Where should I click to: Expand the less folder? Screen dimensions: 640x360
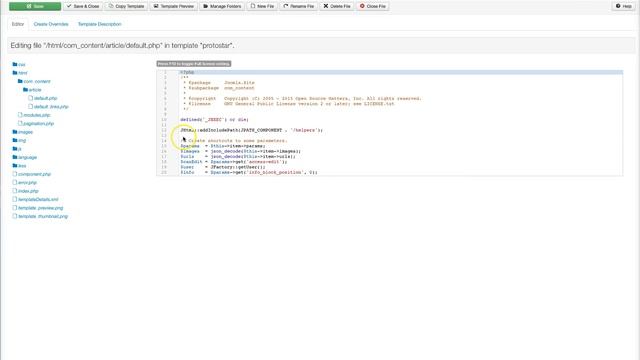(x=19, y=166)
